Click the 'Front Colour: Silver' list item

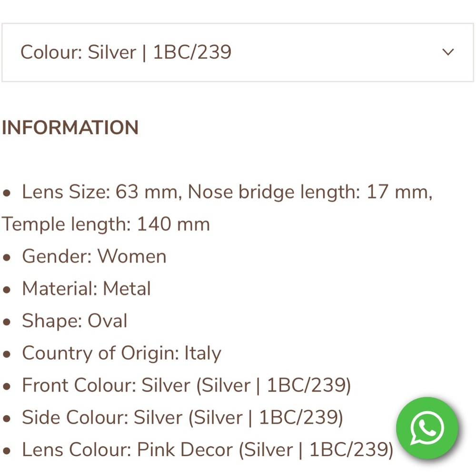pos(186,386)
